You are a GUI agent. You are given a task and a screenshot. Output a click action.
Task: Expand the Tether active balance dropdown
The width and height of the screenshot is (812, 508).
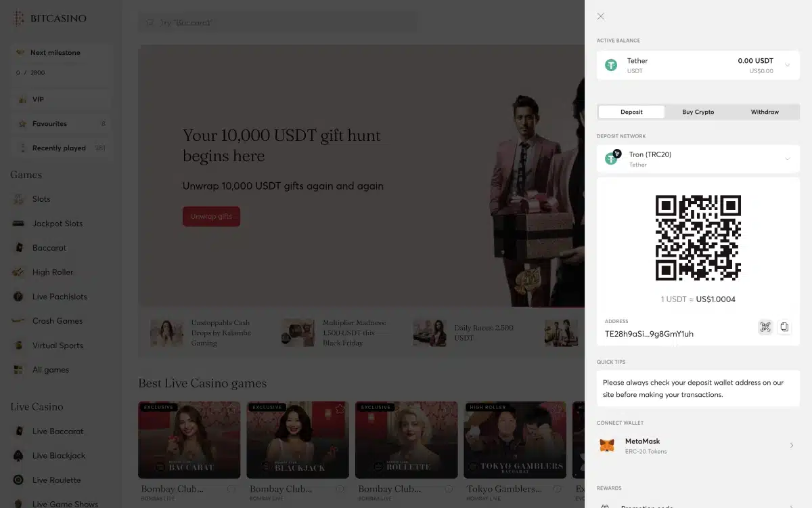787,65
